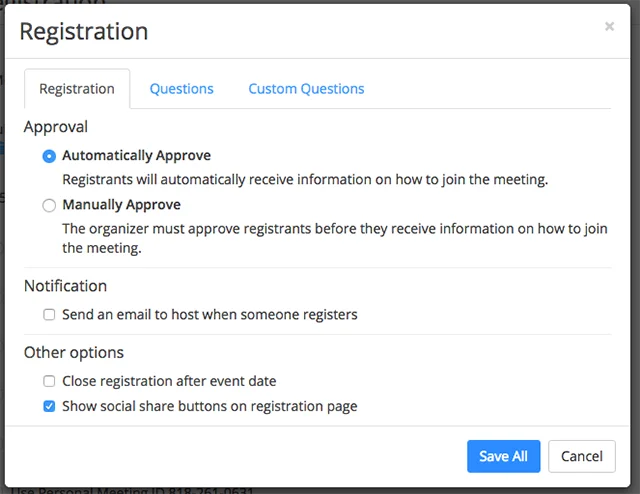The width and height of the screenshot is (640, 494).
Task: Click the "Show social share buttons" label text
Action: pos(209,407)
